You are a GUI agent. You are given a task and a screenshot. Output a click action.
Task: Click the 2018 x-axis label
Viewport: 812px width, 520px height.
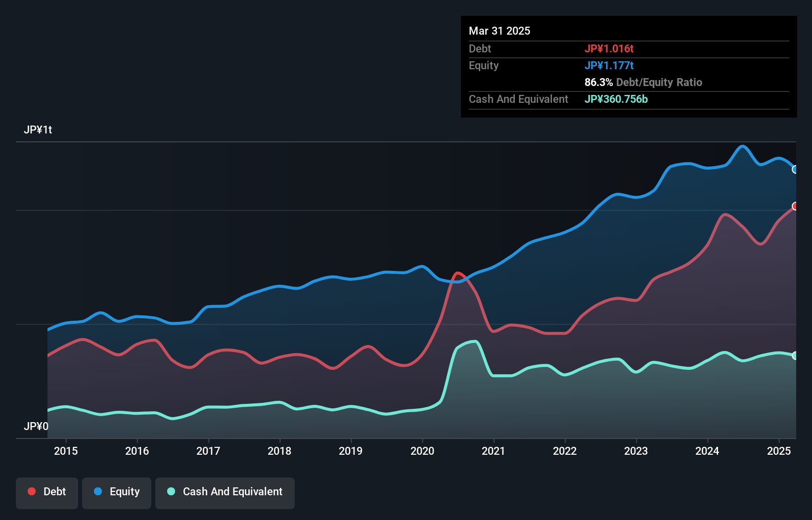(279, 451)
